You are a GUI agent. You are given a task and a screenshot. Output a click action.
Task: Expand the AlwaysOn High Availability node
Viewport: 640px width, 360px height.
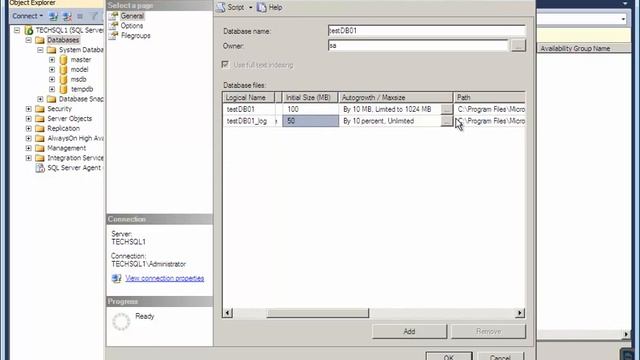click(29, 138)
